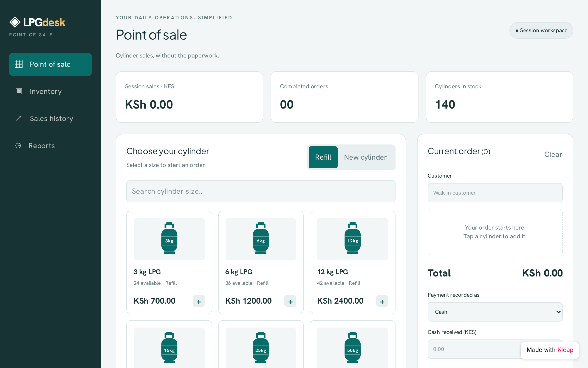Click the 3 kg LPG title
Screen dimensions: 588x368
(x=147, y=272)
